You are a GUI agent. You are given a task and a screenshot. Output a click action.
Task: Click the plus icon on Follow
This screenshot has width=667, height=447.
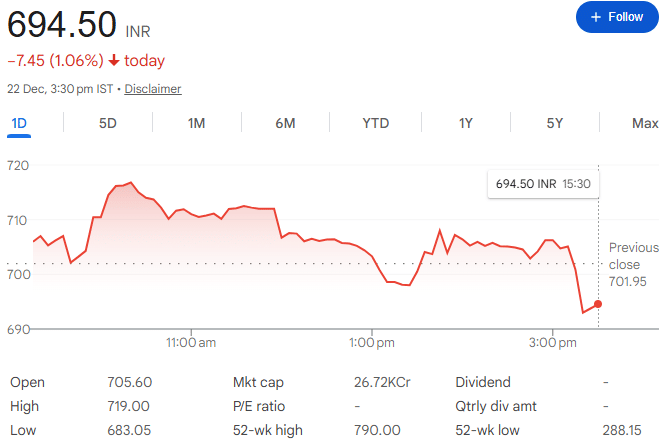point(596,17)
